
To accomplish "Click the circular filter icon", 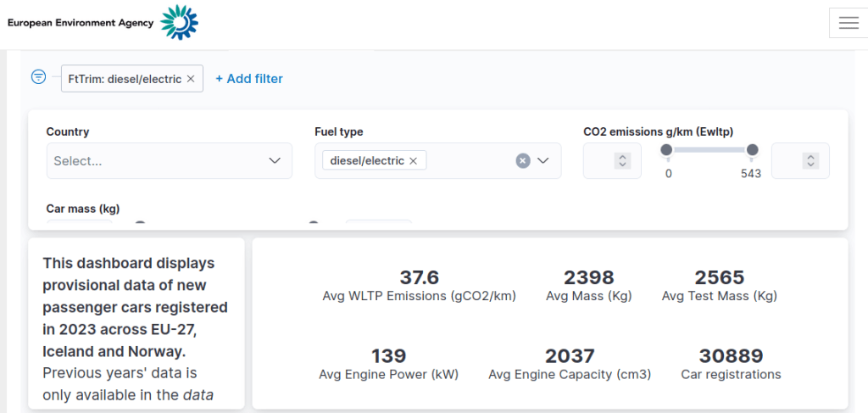I will 38,77.
